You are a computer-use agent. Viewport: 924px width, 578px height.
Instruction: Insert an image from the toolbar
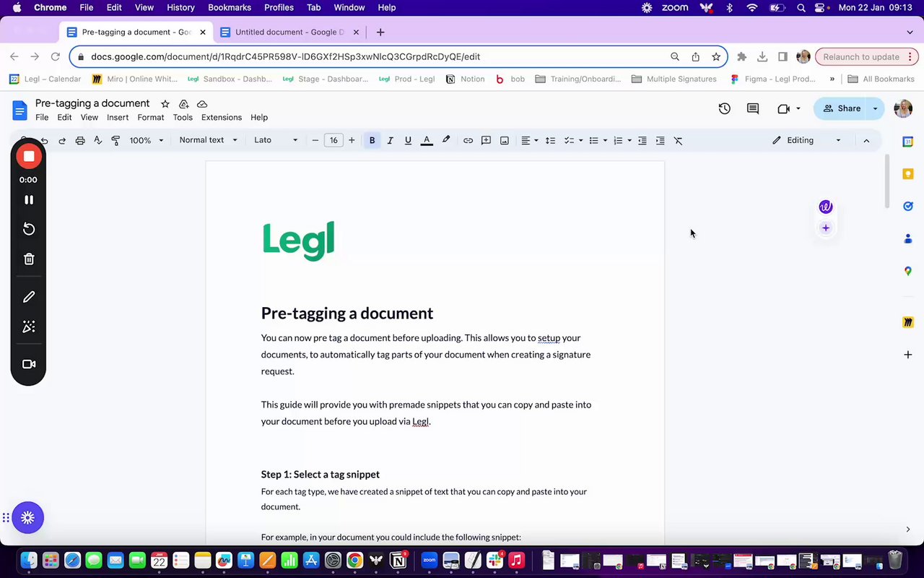coord(505,140)
